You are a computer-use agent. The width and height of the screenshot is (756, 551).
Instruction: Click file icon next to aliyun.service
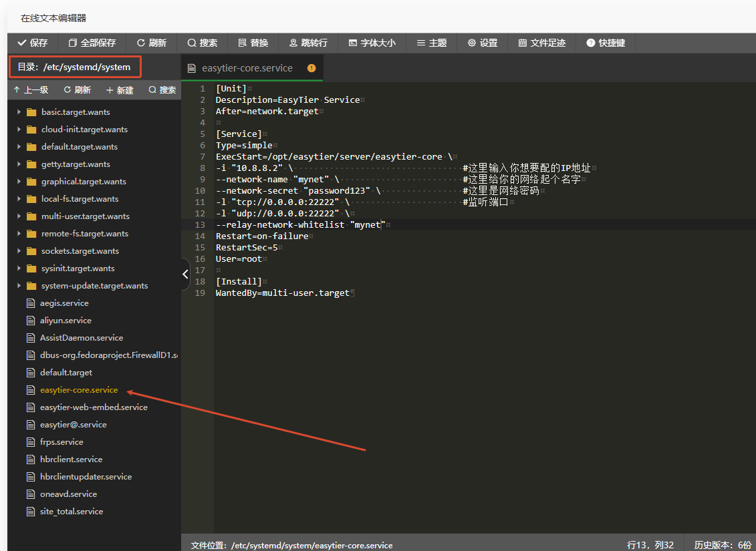[31, 321]
